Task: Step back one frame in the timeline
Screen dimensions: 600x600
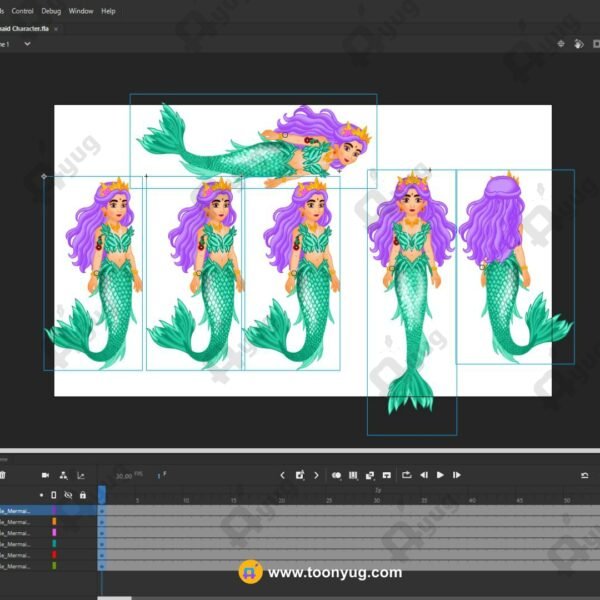Action: [424, 475]
